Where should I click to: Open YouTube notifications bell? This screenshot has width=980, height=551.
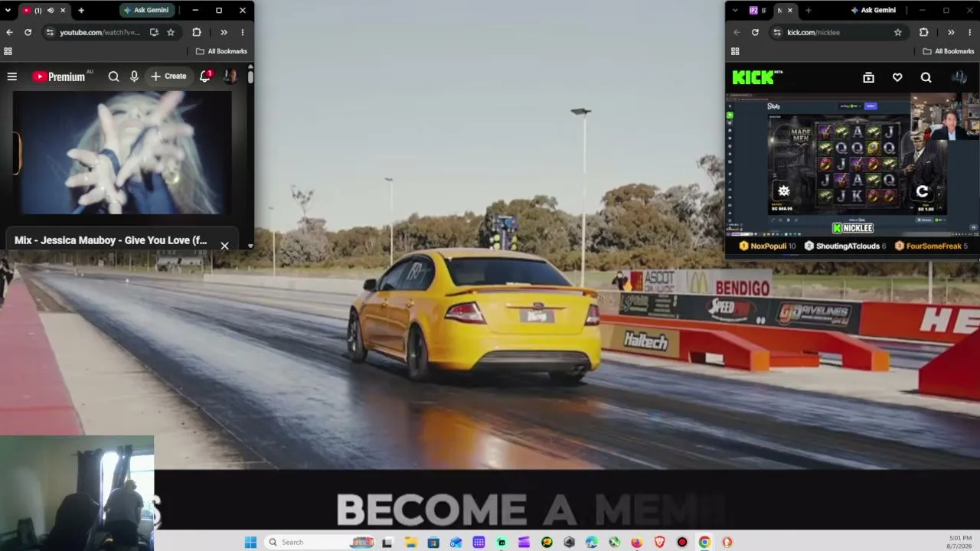coord(205,77)
